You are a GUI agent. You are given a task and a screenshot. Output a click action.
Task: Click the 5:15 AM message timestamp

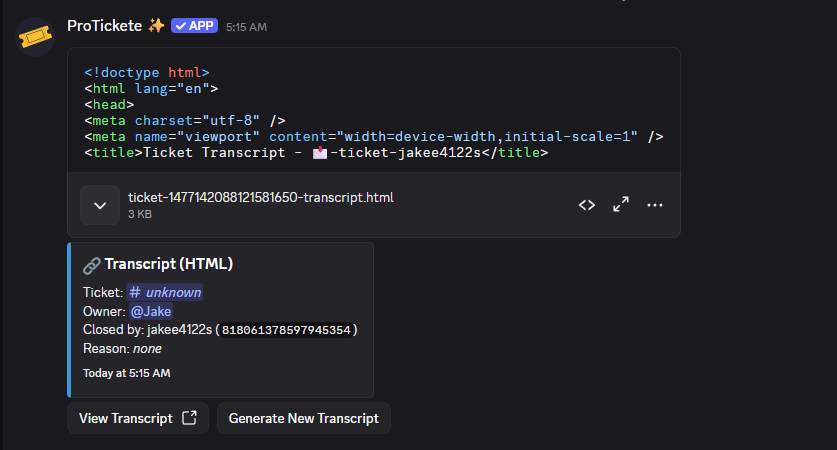[x=246, y=27]
